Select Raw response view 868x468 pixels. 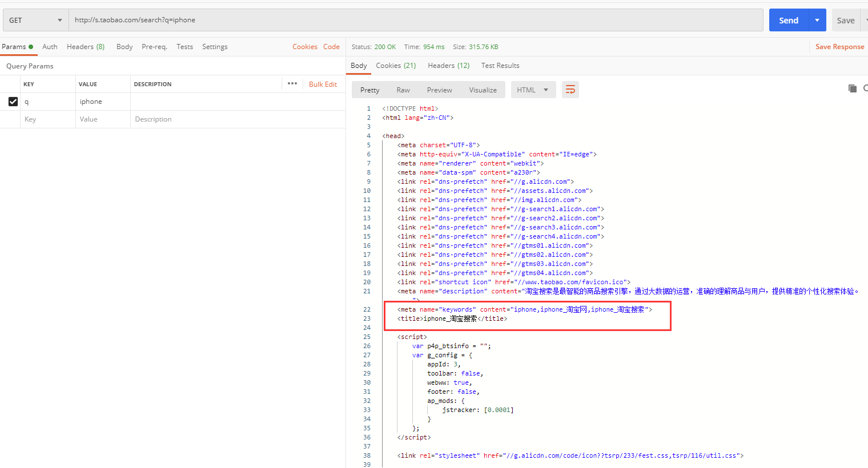(403, 90)
